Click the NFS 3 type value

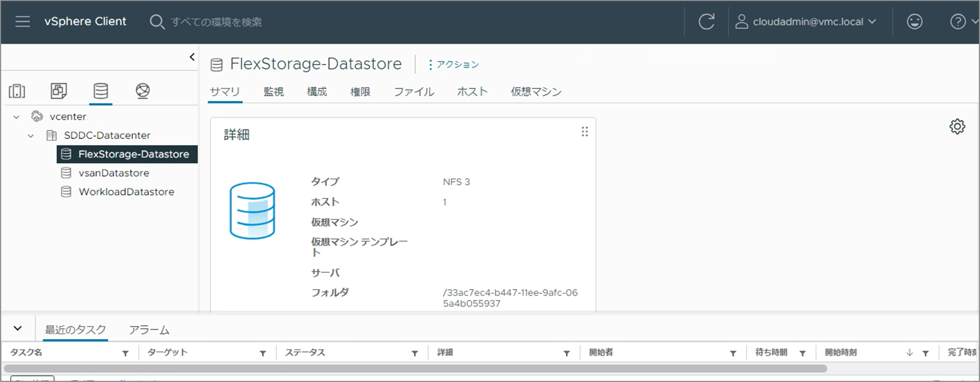(457, 182)
